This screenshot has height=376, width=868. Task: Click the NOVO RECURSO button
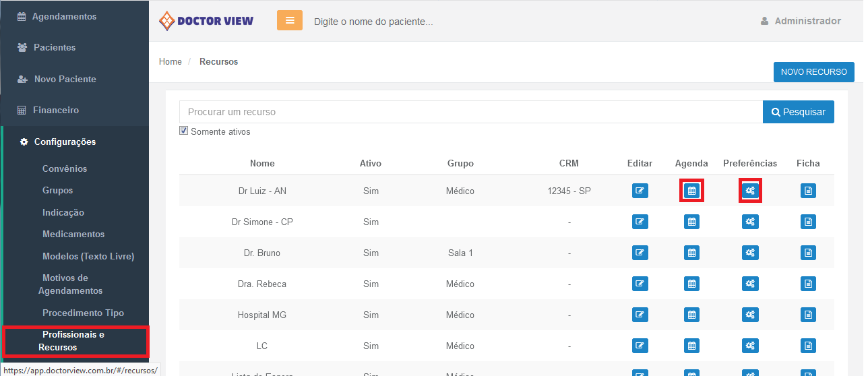pyautogui.click(x=813, y=71)
